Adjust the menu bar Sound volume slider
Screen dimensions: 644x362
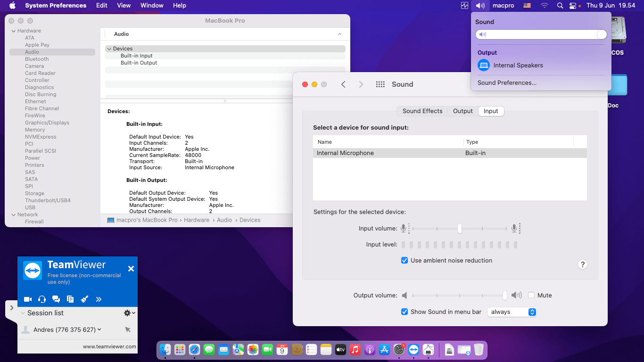[x=541, y=34]
